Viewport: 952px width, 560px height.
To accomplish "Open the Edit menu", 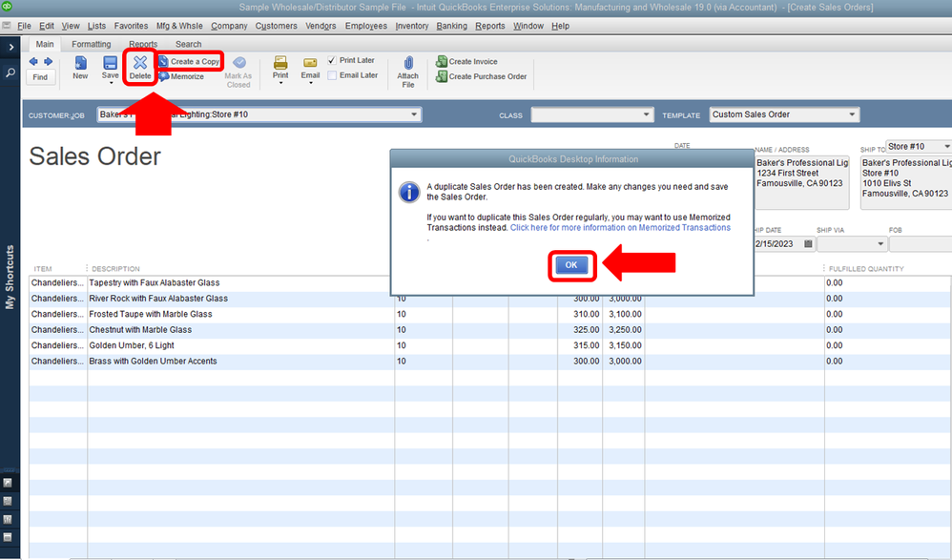I will (47, 26).
